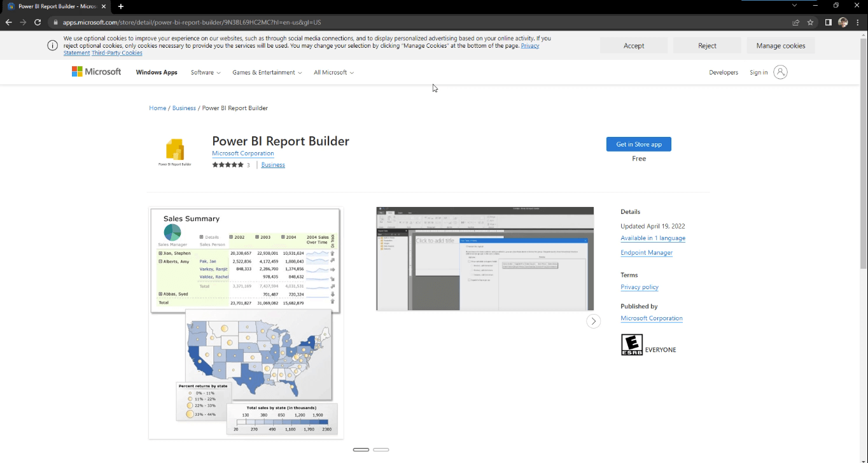
Task: Reload the page with the refresh icon
Action: coord(38,22)
